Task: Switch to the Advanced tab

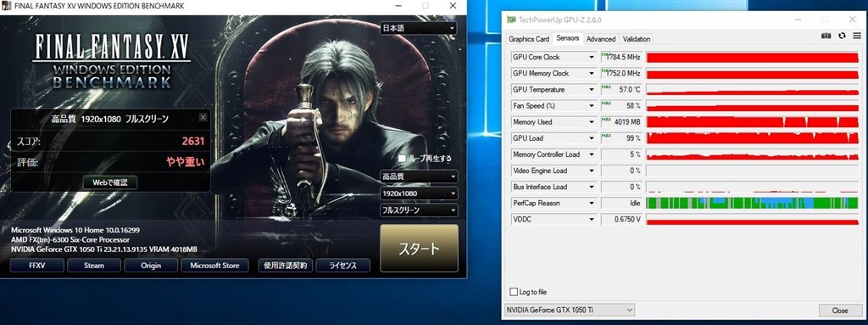Action: click(x=601, y=39)
